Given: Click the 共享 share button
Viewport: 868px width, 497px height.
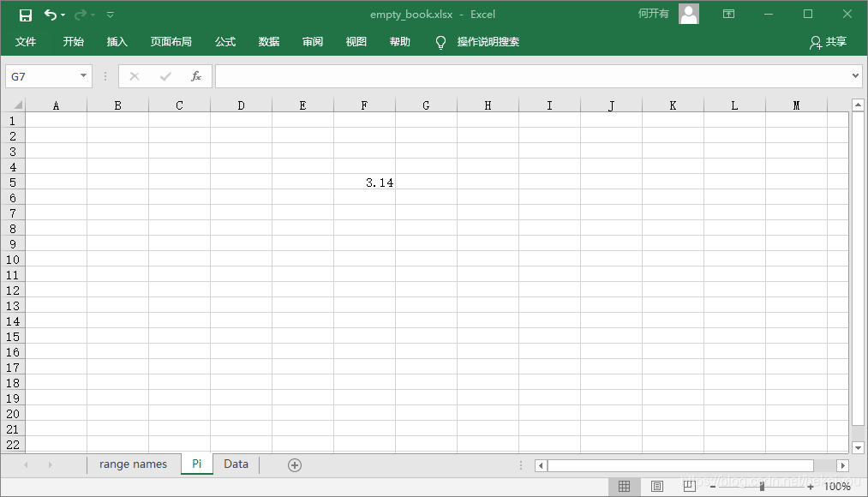Looking at the screenshot, I should coord(828,41).
